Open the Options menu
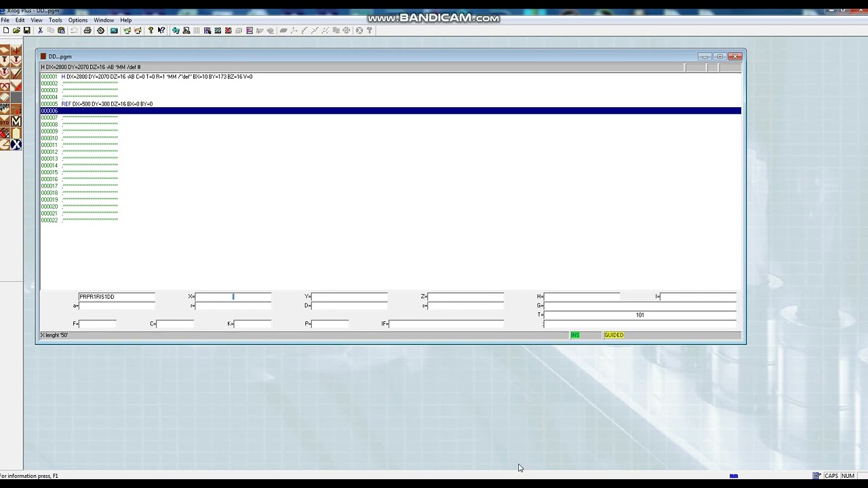 click(78, 20)
